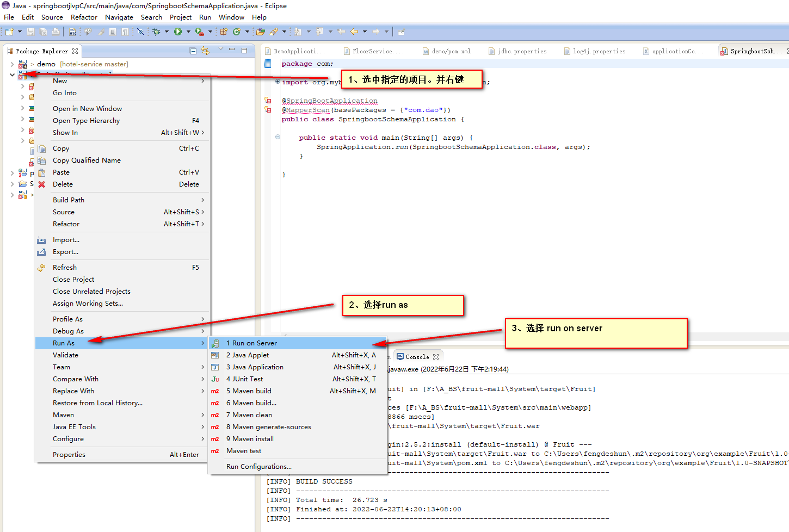
Task: Collapse main method fold marker in editor
Action: (x=278, y=137)
